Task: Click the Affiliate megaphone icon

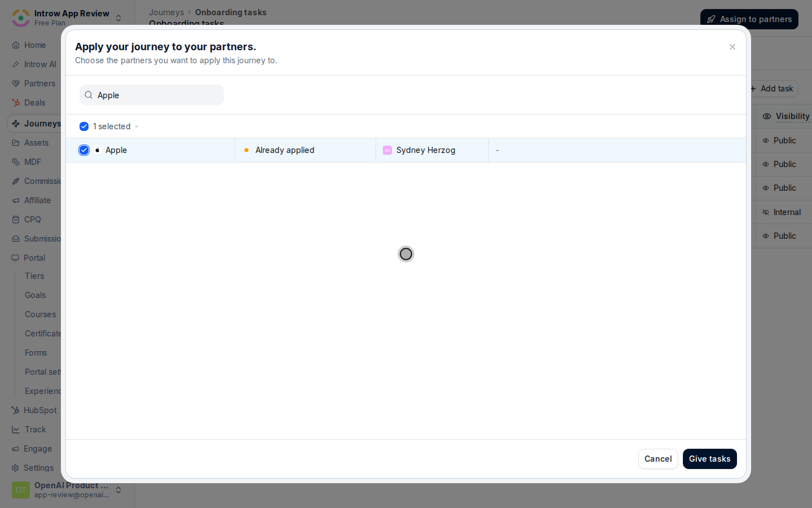Action: coord(16,200)
